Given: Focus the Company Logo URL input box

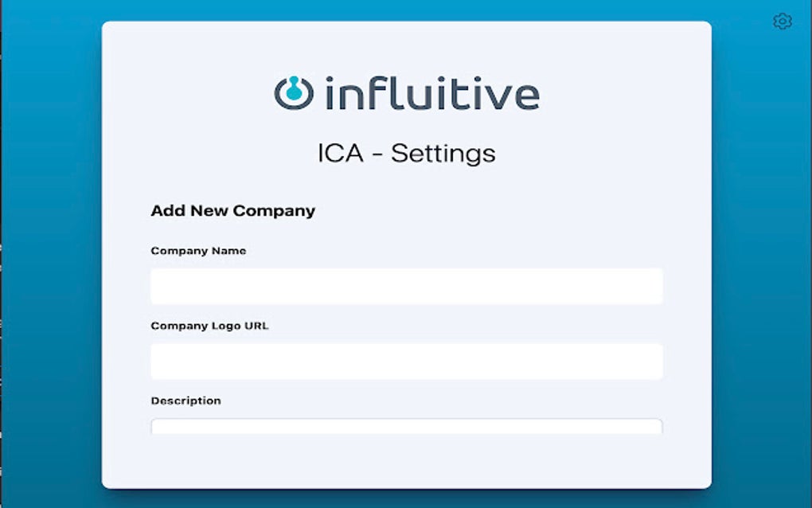Looking at the screenshot, I should coord(406,361).
